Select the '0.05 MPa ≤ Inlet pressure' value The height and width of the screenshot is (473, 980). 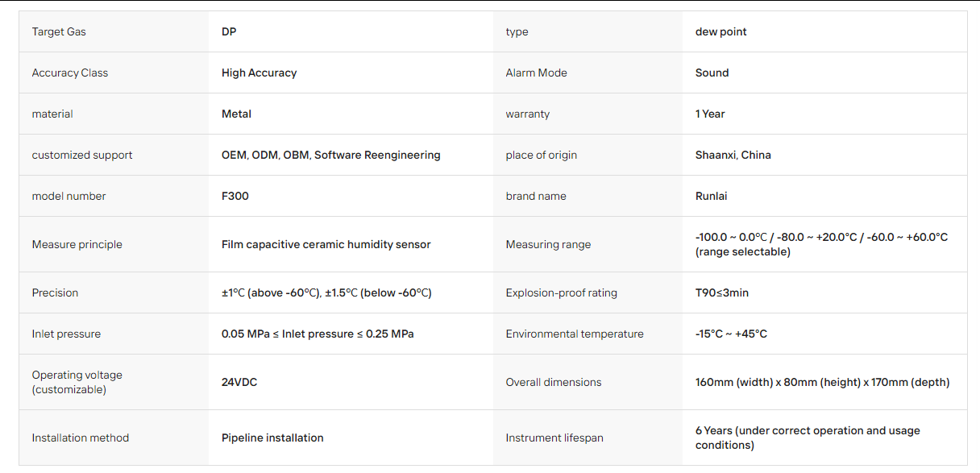click(318, 334)
